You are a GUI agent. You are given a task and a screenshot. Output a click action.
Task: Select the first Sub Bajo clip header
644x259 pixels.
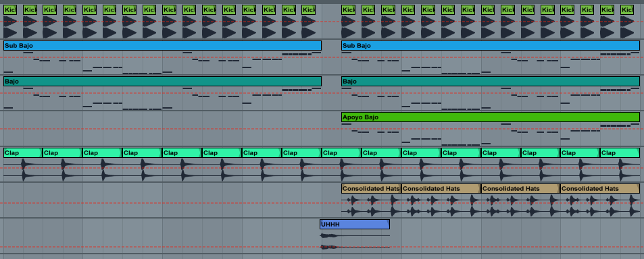162,45
